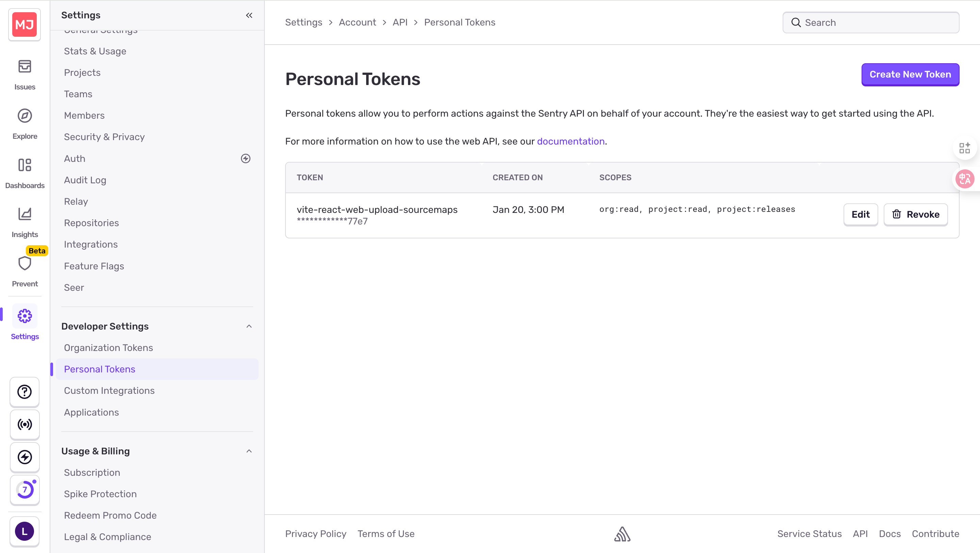Click the lightning bolt icon button in the sidebar
The image size is (980, 553).
tap(25, 457)
